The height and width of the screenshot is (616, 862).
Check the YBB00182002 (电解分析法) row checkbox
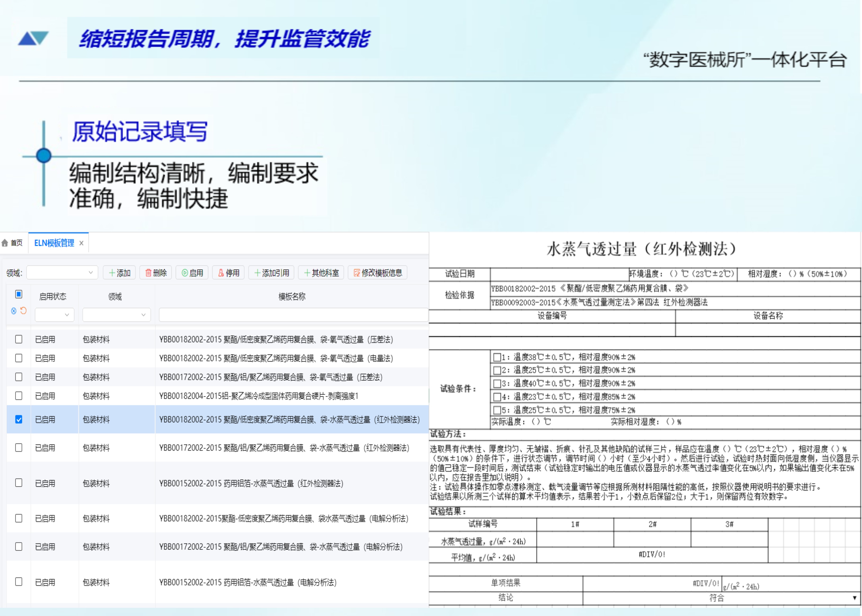19,518
